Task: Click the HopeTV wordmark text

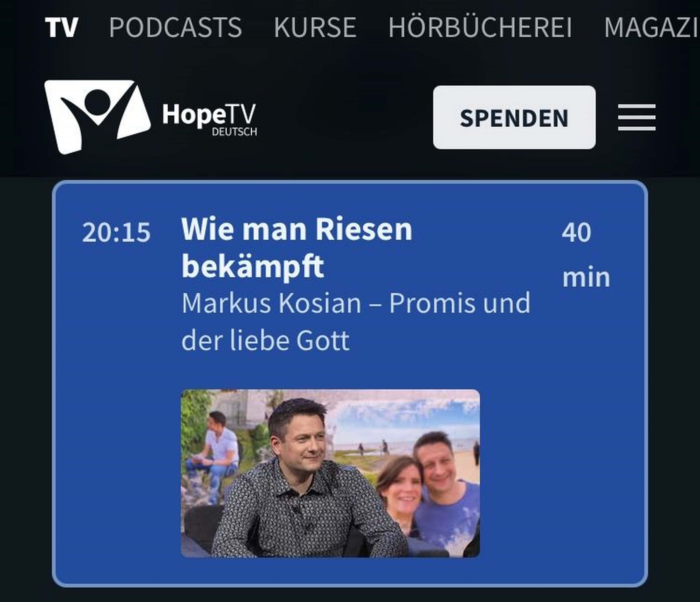Action: [x=209, y=114]
